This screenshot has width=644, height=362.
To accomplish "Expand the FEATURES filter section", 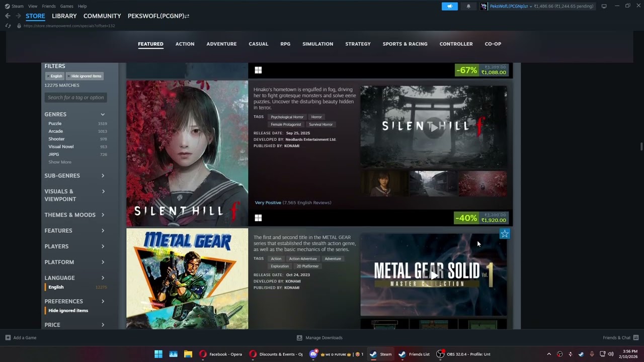I will pyautogui.click(x=75, y=230).
